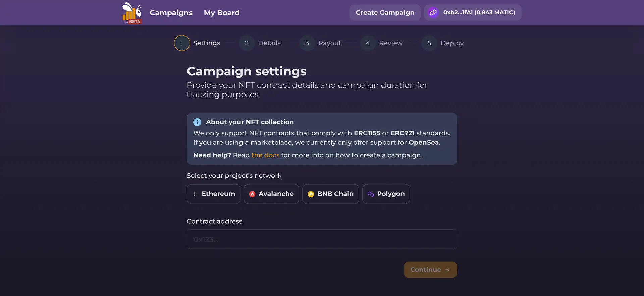
Task: Open wallet address 0xb2...1fA1 button
Action: tap(473, 13)
